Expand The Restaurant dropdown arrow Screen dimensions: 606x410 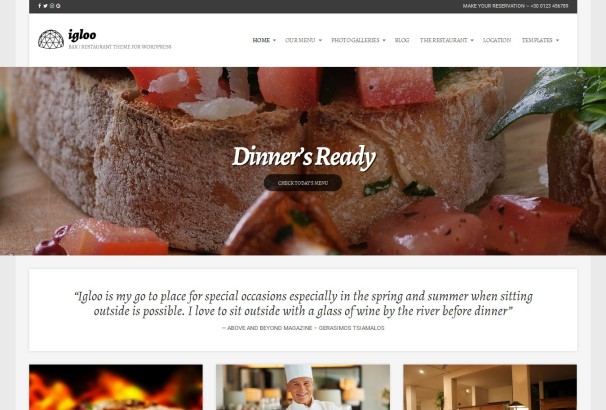[472, 40]
